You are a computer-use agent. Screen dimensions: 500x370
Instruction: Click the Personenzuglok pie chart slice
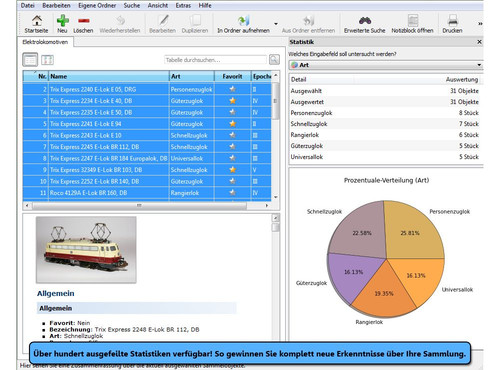[413, 230]
